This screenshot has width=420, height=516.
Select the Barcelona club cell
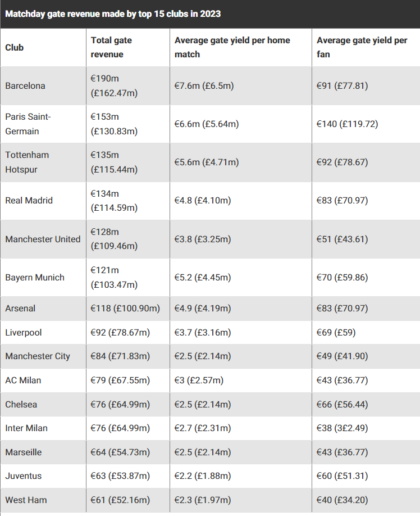(25, 86)
